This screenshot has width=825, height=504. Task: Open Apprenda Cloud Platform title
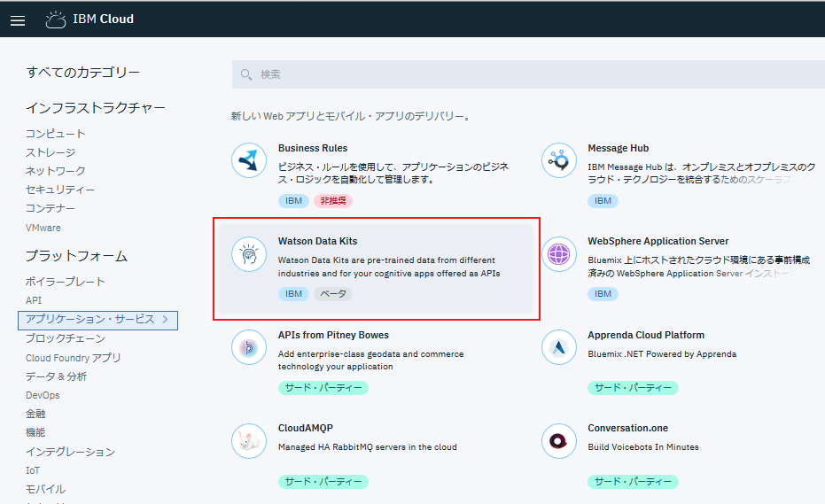(x=646, y=335)
